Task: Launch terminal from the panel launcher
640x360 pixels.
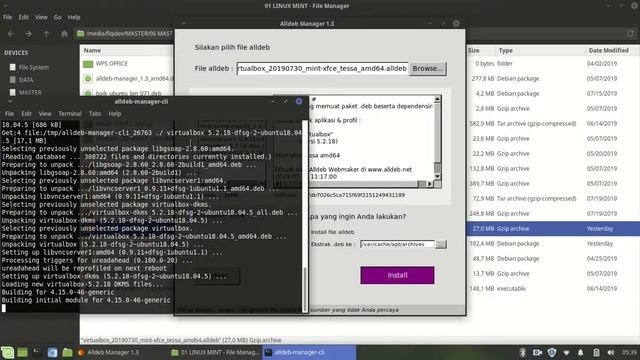Action: point(37,352)
